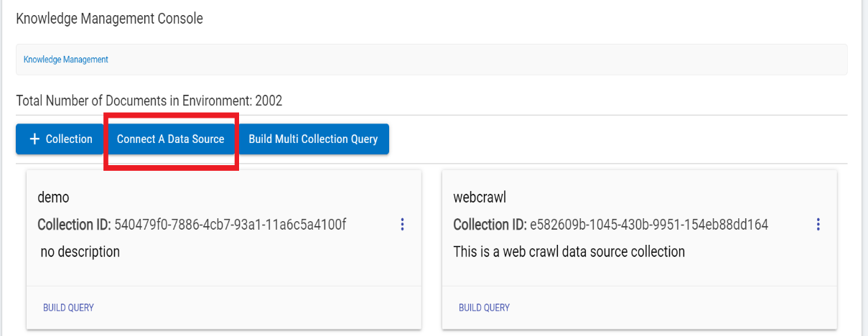Click the webcrawl collection ID value e582609b
This screenshot has width=868, height=336.
click(649, 225)
